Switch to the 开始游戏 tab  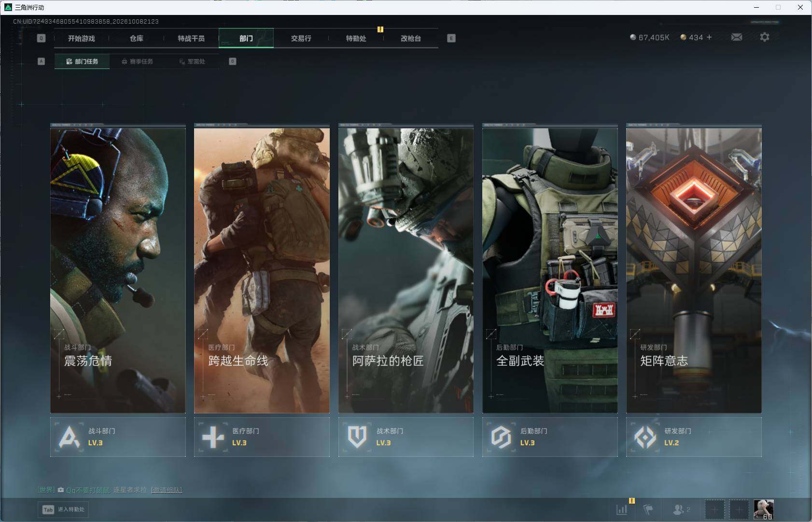(x=82, y=38)
